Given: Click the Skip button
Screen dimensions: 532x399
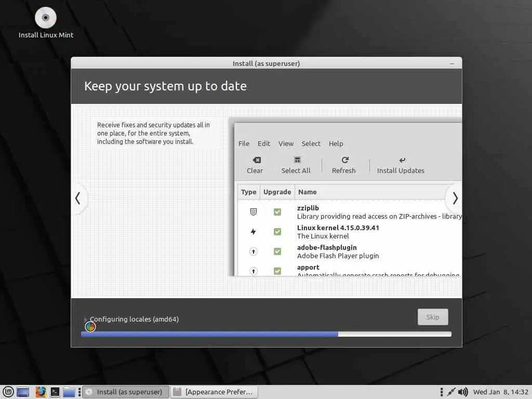Looking at the screenshot, I should 433,317.
